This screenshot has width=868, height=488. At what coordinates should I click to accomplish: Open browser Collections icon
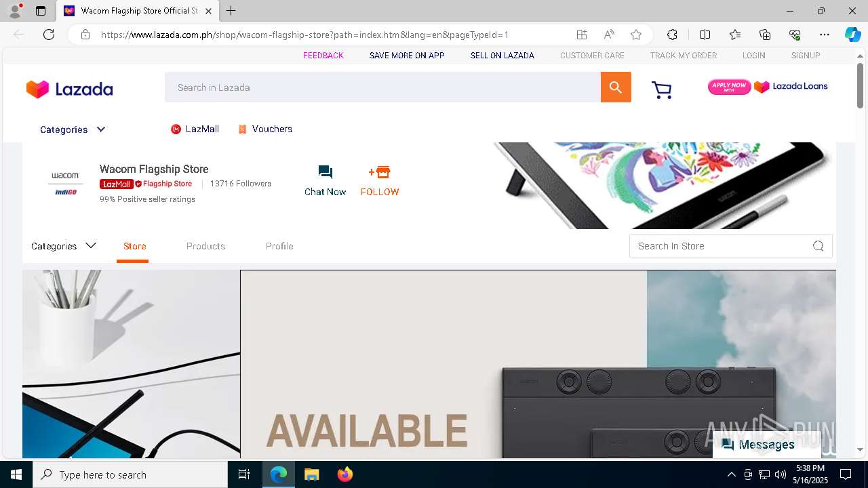[765, 35]
